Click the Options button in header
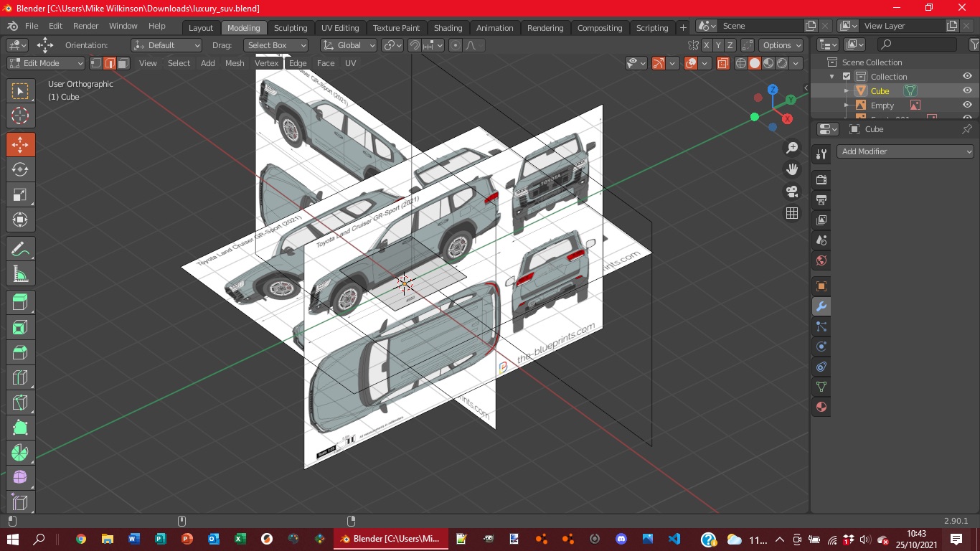This screenshot has width=980, height=551. (781, 45)
